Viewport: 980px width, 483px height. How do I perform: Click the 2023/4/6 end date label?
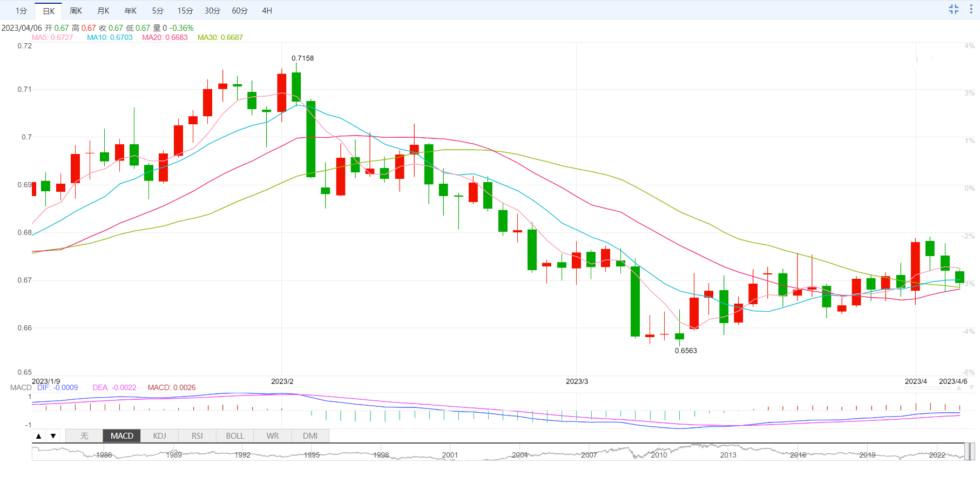(953, 381)
